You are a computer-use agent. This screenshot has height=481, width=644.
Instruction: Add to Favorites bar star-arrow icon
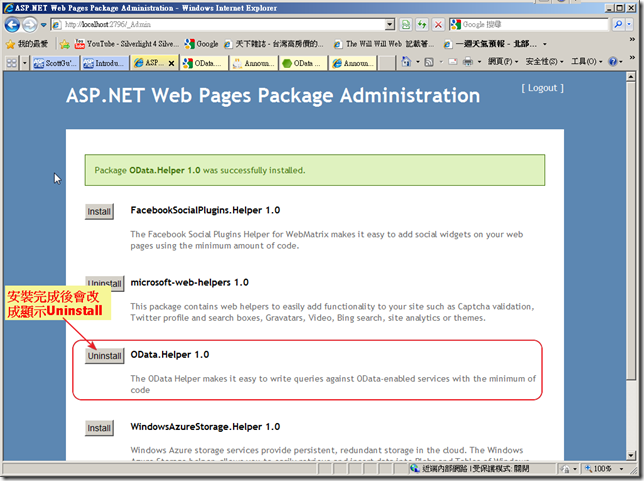[64, 44]
